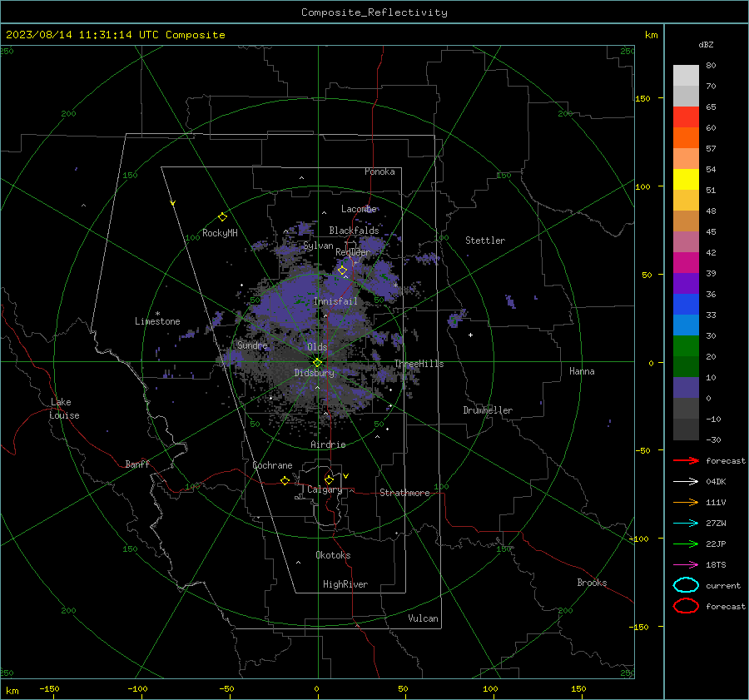Click the Vulcan city label

[x=423, y=618]
